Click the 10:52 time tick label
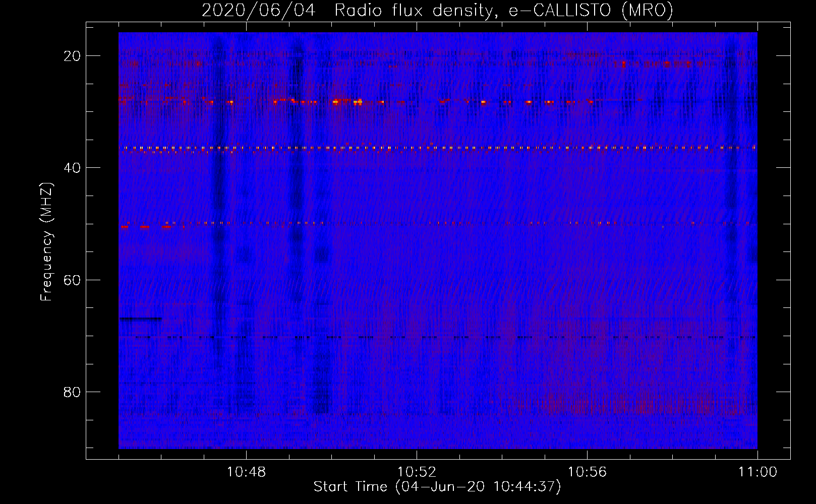 [x=417, y=472]
